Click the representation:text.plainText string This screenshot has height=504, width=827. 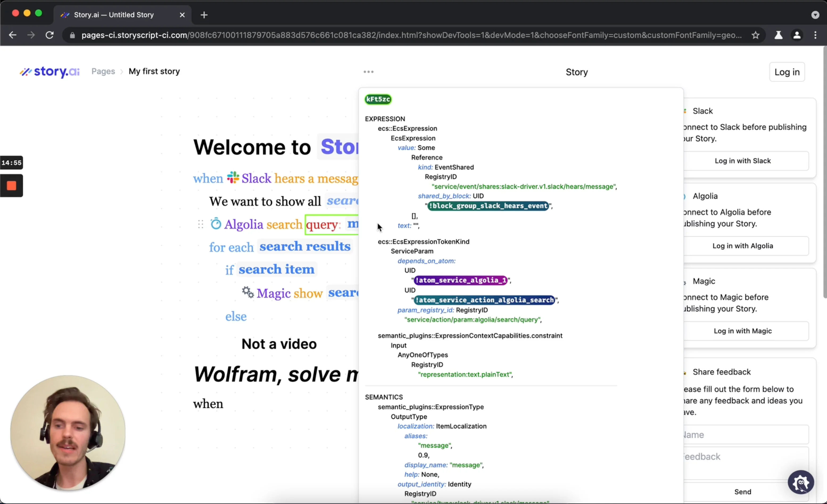(x=465, y=374)
